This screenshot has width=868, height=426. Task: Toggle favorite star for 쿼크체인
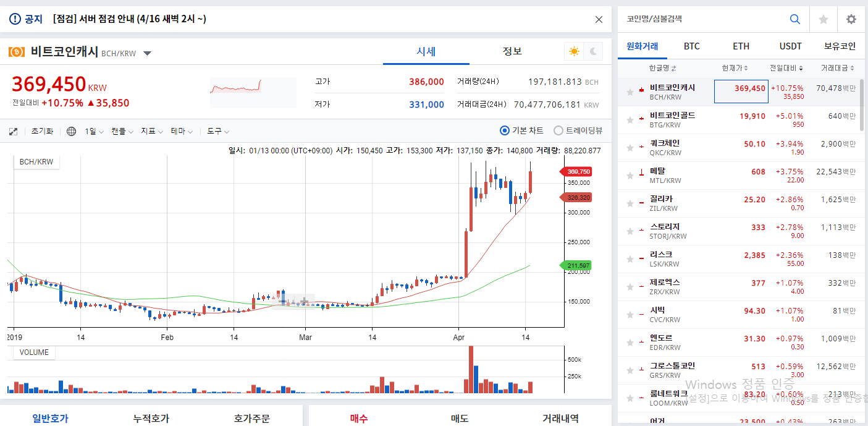click(x=630, y=148)
